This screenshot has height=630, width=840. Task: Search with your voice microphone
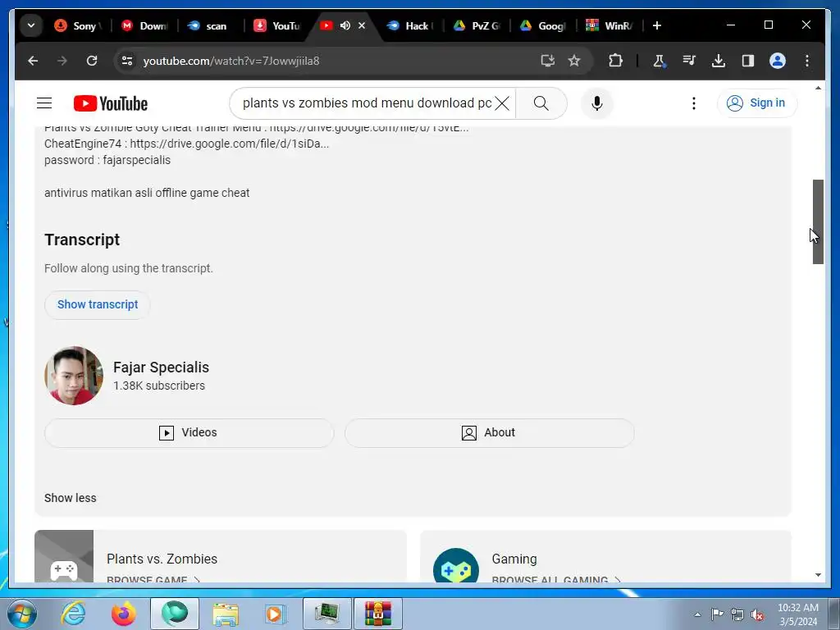pyautogui.click(x=597, y=103)
